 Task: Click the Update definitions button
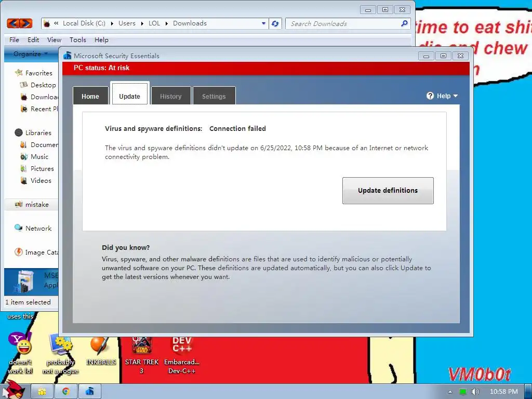[x=388, y=190]
